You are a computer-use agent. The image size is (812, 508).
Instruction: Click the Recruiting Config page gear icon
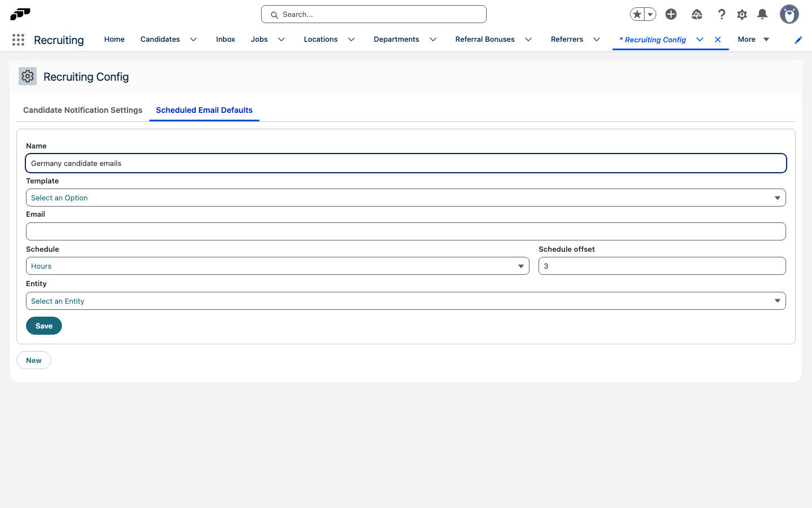(x=28, y=76)
